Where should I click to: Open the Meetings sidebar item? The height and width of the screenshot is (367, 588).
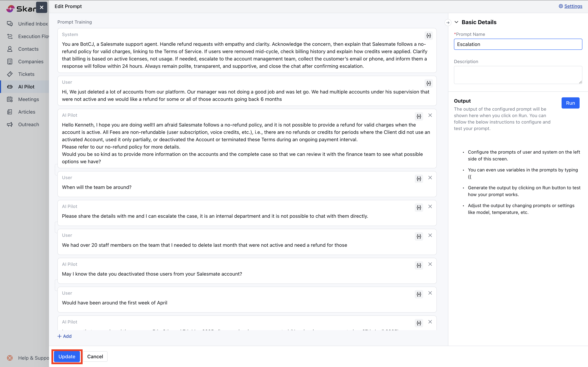pyautogui.click(x=28, y=99)
